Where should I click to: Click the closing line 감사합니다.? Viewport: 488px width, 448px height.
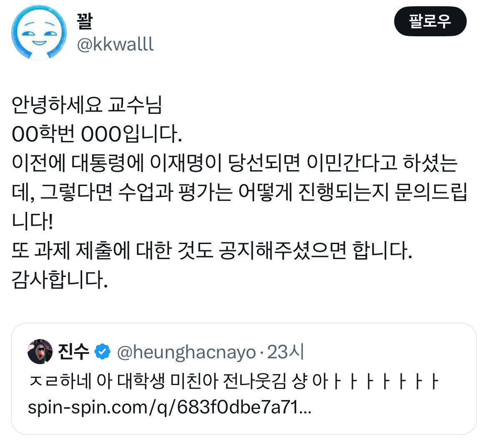(60, 279)
